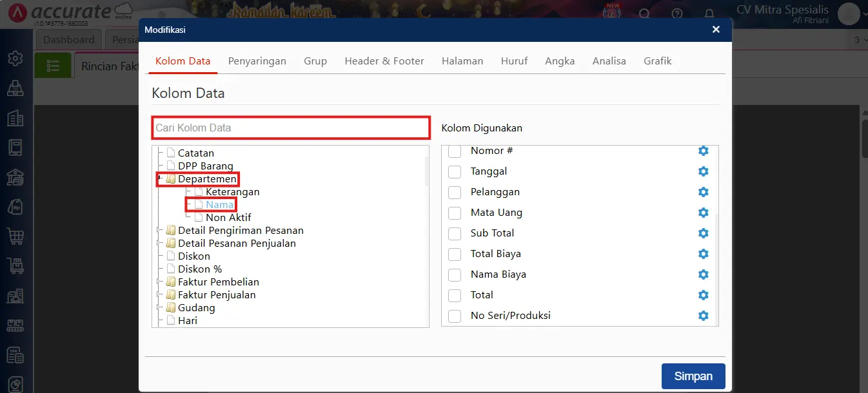Click the column tree vertical scrollbar
Screen dimensions: 868x393
(x=426, y=171)
